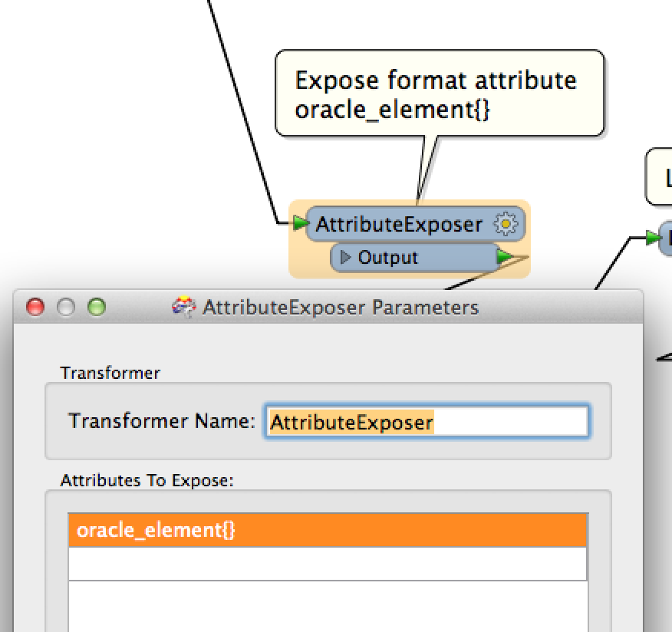The width and height of the screenshot is (672, 632).
Task: Close the AttributeExposer Parameters dialog
Action: pyautogui.click(x=35, y=307)
